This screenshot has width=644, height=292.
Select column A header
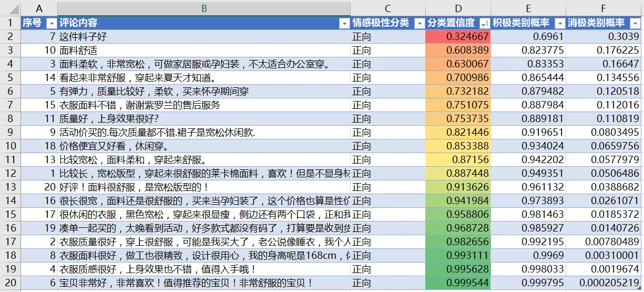tap(39, 8)
